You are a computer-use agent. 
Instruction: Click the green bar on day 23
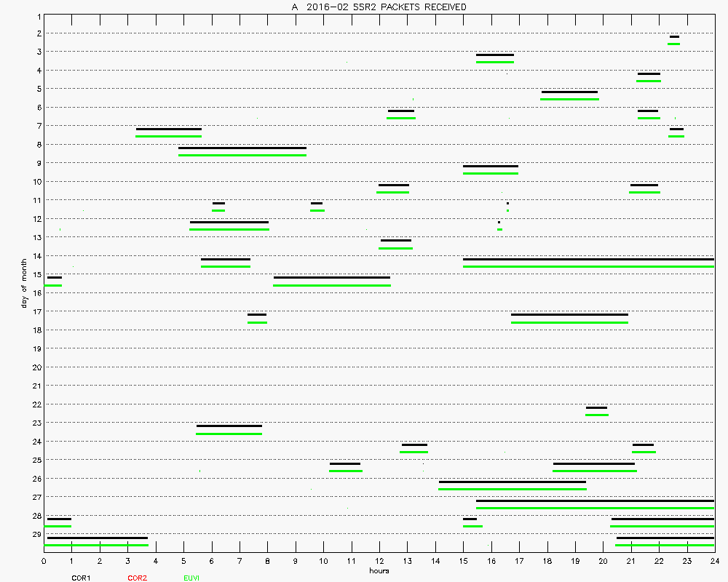point(229,434)
